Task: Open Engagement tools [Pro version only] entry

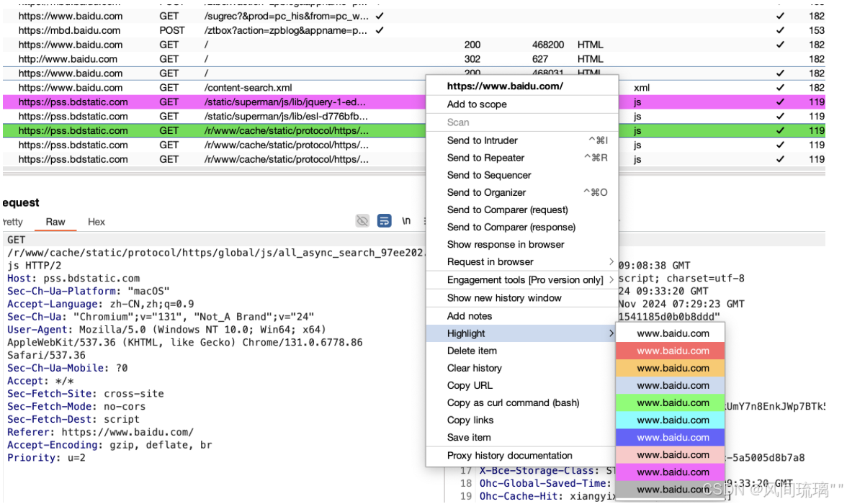Action: pos(522,280)
